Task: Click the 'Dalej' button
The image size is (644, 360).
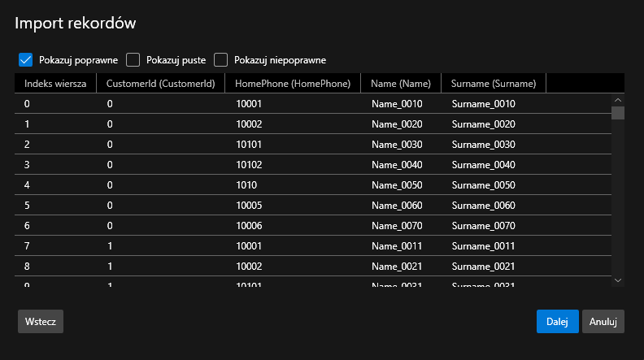Action: click(x=557, y=321)
